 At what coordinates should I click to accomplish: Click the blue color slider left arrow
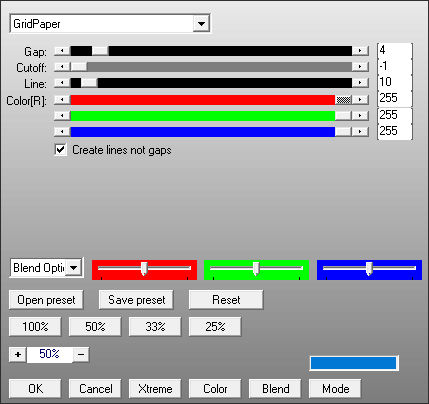point(62,131)
